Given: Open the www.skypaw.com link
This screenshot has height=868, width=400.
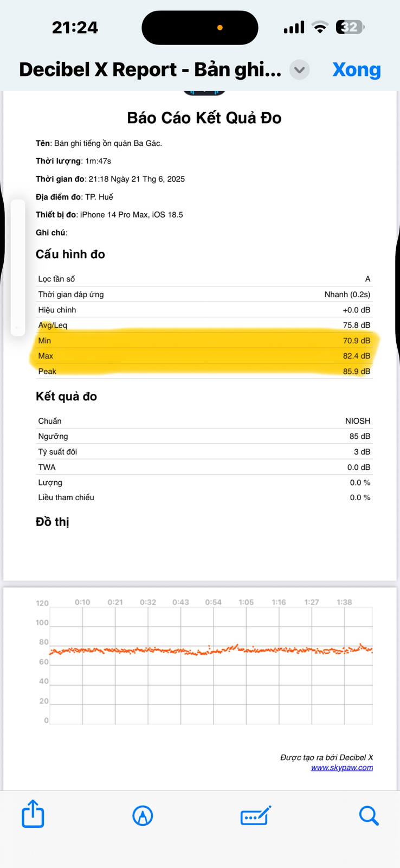Looking at the screenshot, I should (341, 768).
